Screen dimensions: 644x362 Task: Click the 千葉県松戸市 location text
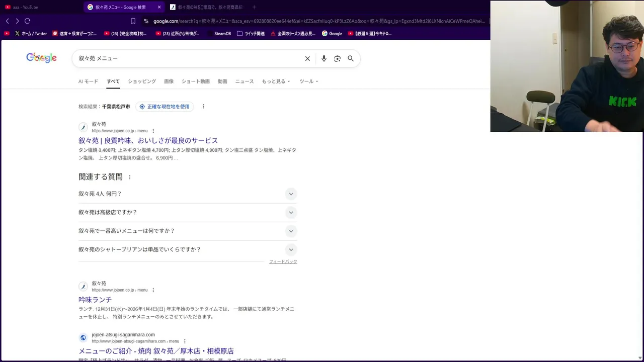[x=116, y=107]
